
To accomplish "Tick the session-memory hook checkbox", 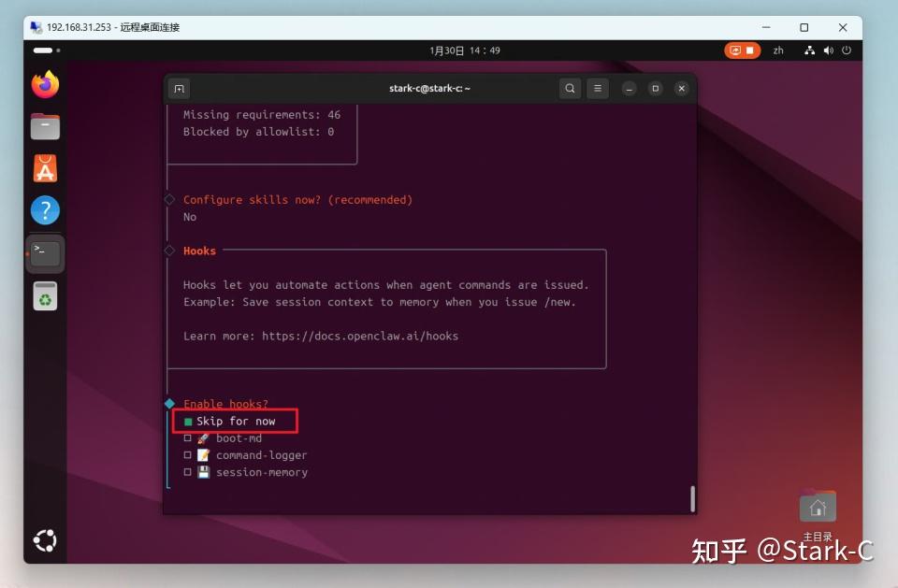I will pyautogui.click(x=187, y=472).
